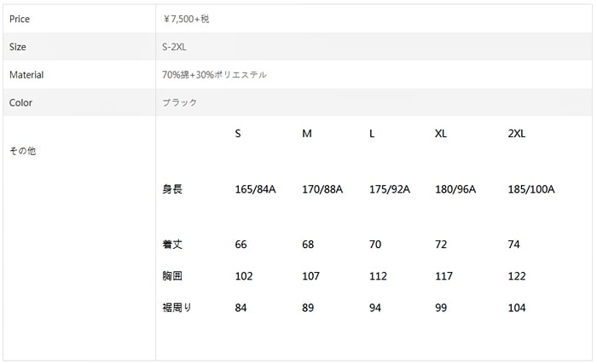Screen dimensions: 597x364
Task: Select the 185/100A height value
Action: [x=530, y=189]
